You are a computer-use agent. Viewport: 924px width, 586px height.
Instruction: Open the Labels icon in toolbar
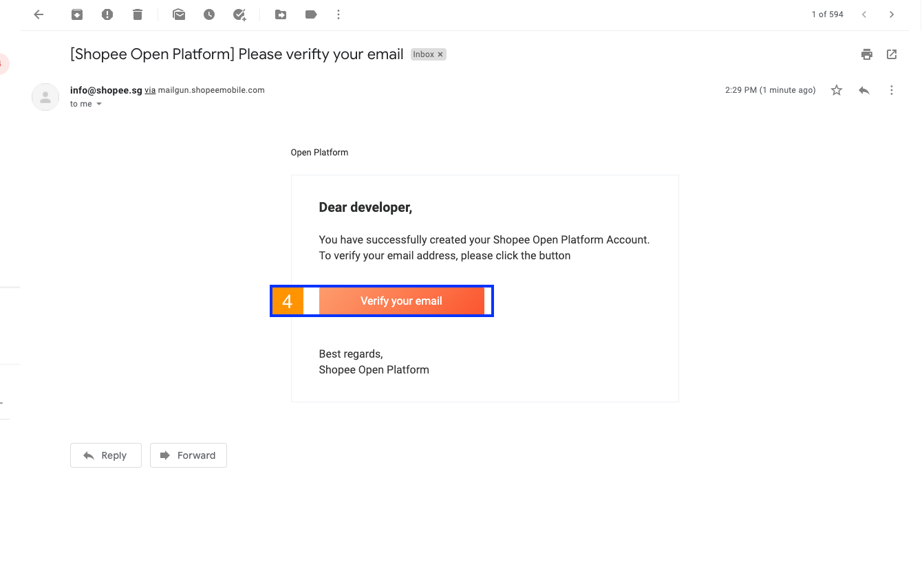311,14
